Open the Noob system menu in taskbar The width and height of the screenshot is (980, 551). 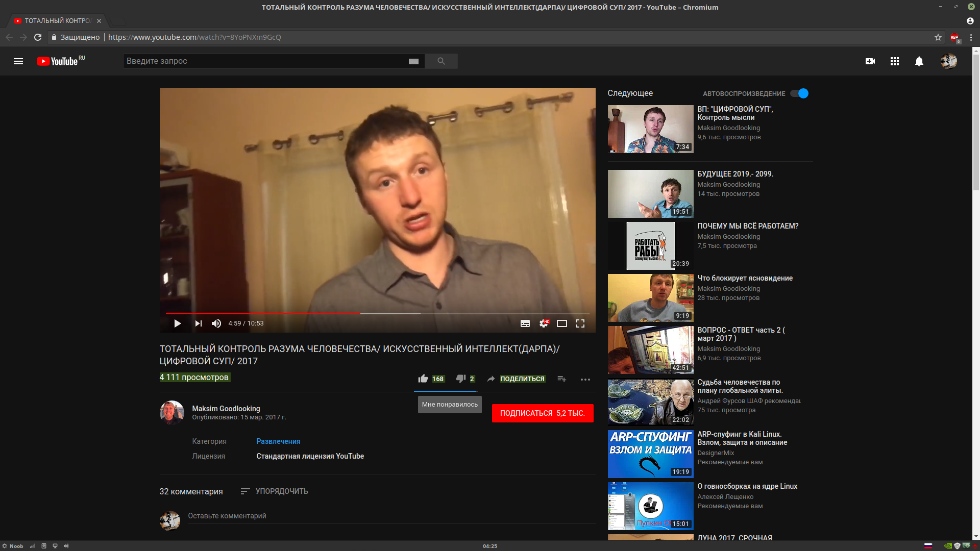tap(13, 546)
